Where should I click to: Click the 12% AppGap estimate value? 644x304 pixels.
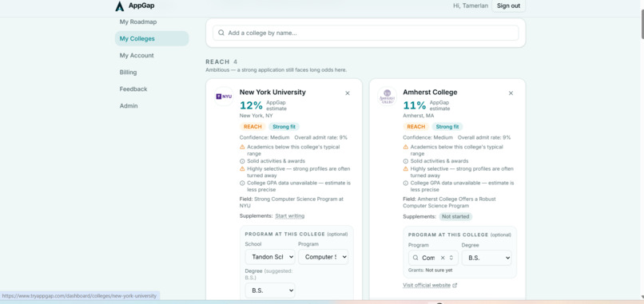251,105
